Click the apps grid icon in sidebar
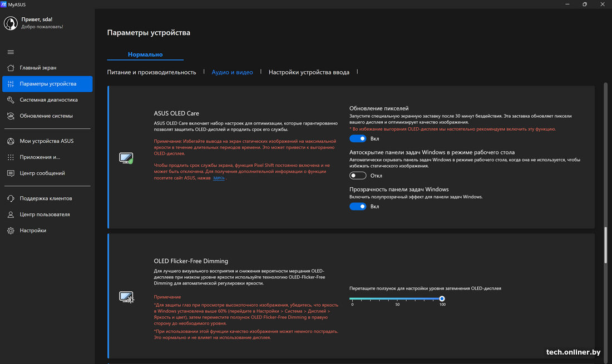The width and height of the screenshot is (612, 364). point(11,157)
